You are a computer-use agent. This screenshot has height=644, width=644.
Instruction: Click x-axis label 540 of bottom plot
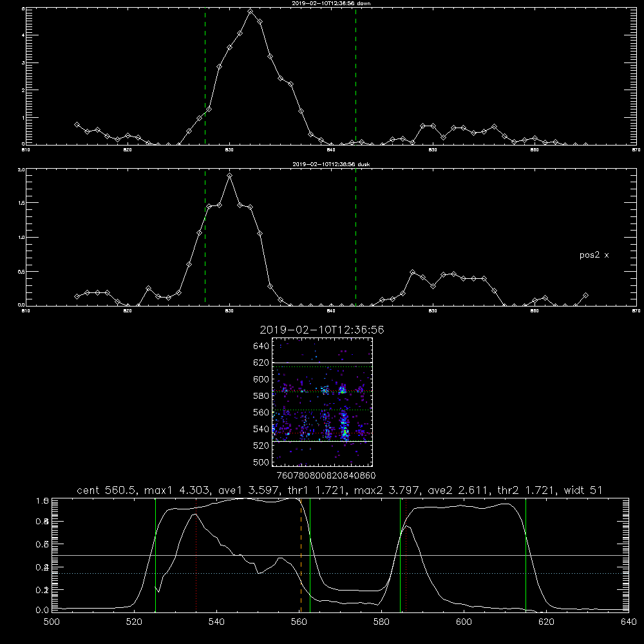tap(216, 622)
